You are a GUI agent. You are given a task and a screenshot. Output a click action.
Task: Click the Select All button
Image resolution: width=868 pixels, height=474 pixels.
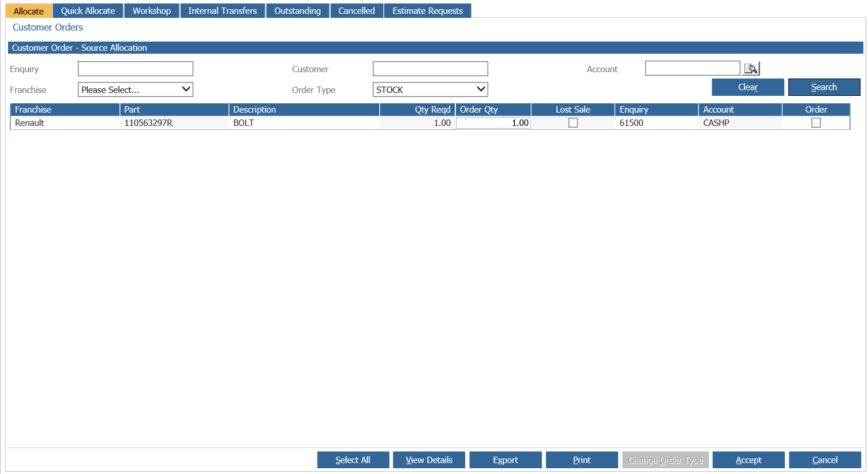click(x=353, y=460)
